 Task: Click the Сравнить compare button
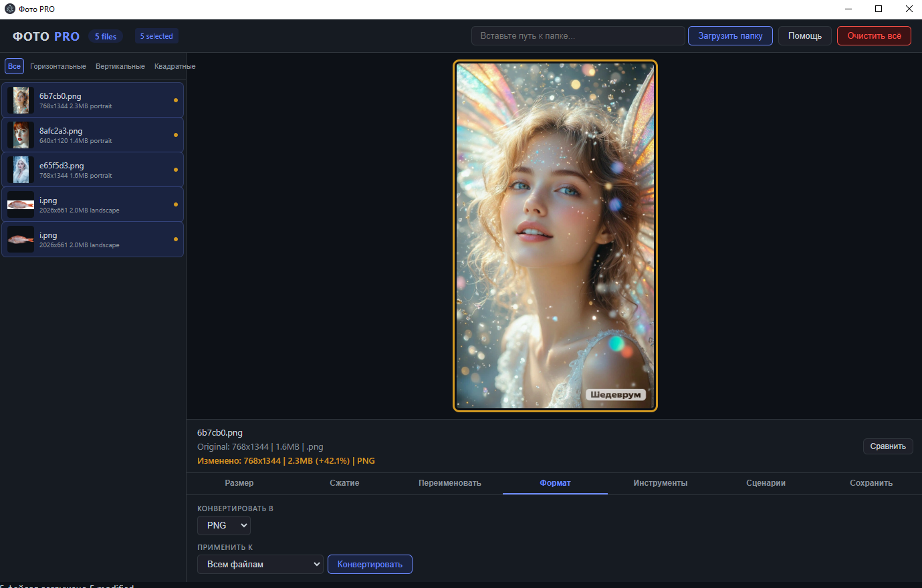tap(888, 446)
